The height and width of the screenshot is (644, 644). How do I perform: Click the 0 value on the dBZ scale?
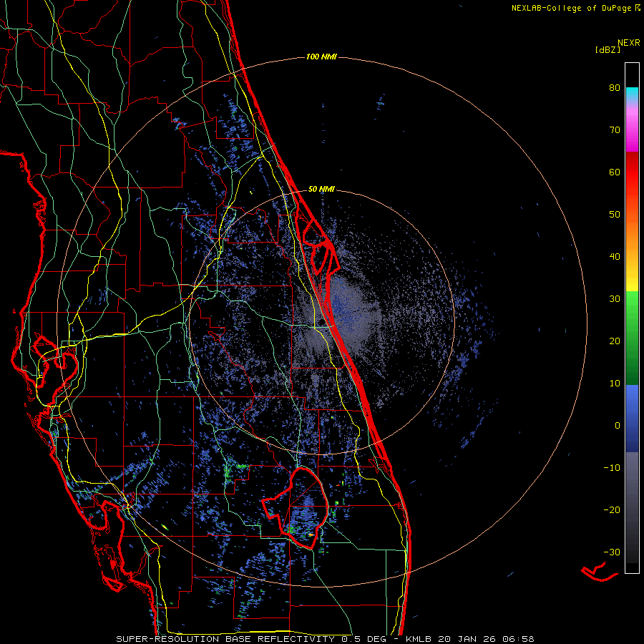tap(618, 426)
